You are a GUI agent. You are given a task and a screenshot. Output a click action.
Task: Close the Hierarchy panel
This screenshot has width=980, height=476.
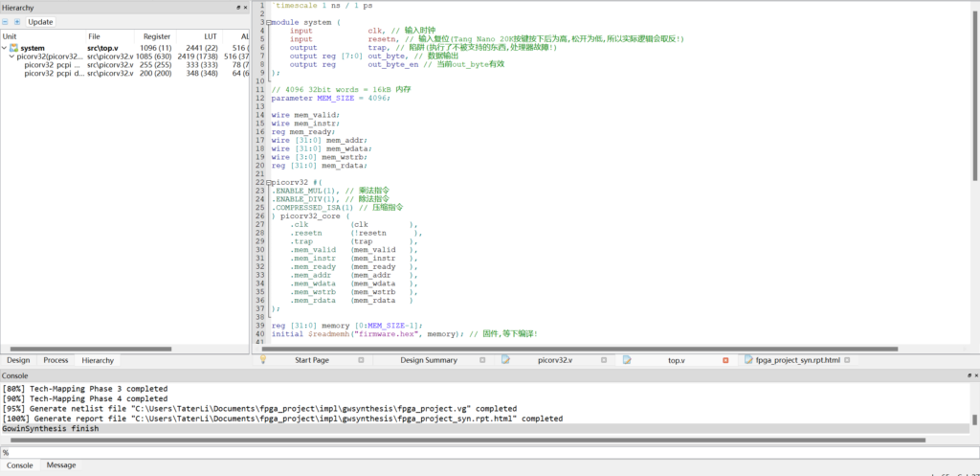tap(245, 8)
